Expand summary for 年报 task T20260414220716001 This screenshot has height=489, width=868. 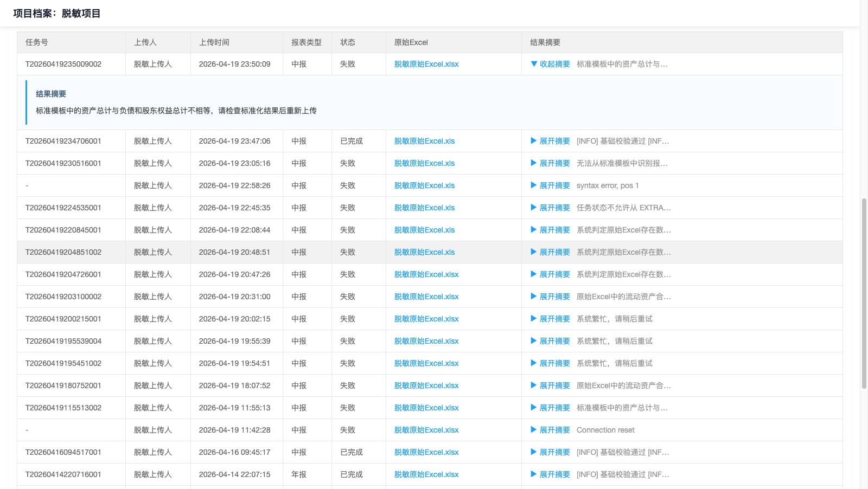(x=550, y=474)
